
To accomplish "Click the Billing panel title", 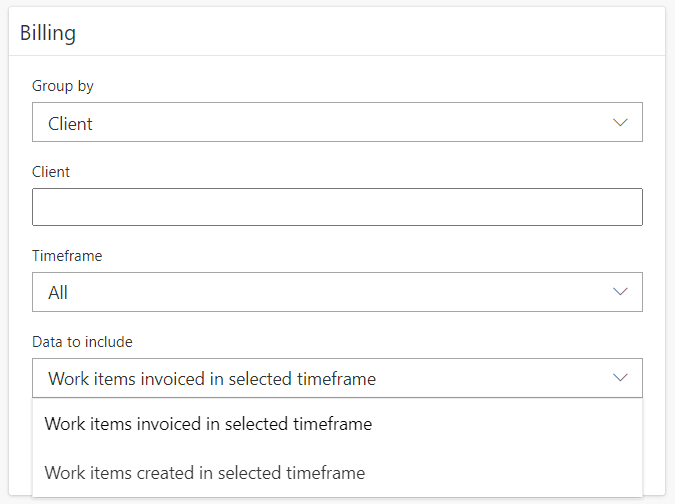I will (48, 33).
